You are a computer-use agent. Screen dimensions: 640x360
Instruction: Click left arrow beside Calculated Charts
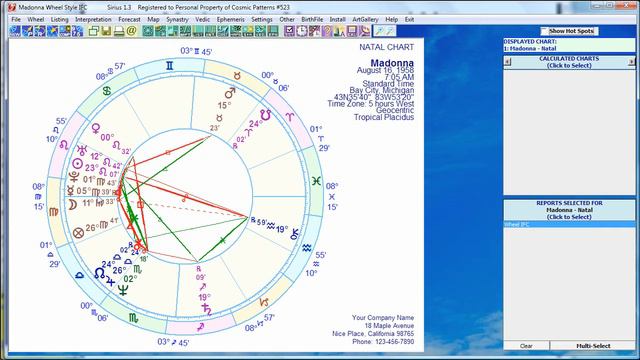click(507, 62)
